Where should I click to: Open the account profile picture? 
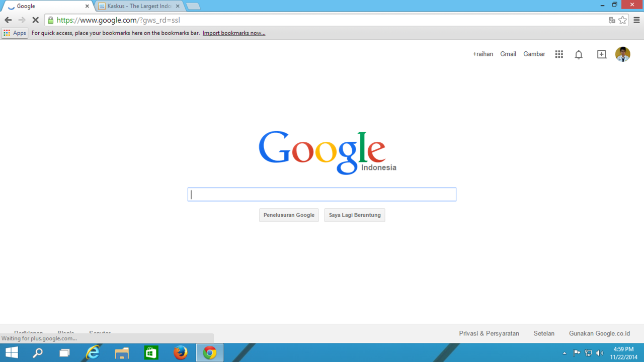623,54
